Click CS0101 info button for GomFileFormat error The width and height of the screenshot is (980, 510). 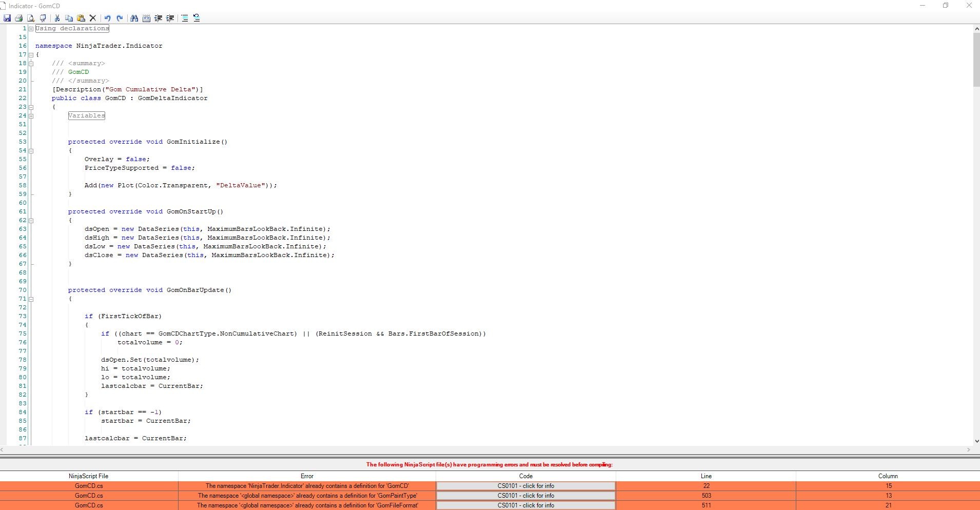click(x=525, y=505)
